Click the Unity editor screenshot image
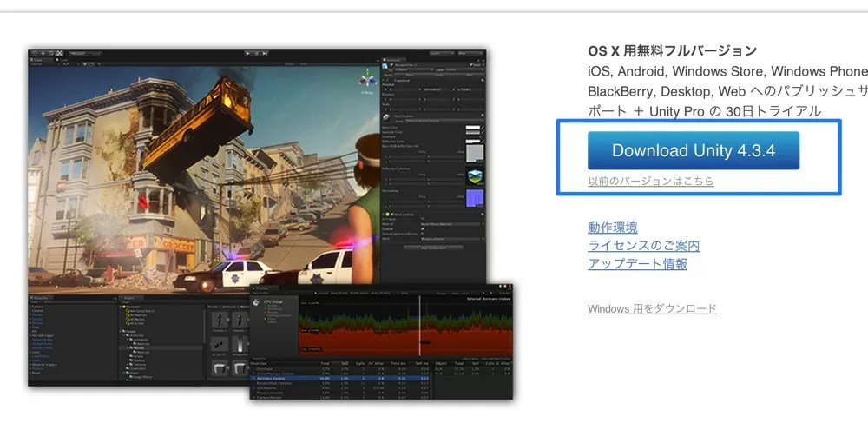 coord(271,224)
